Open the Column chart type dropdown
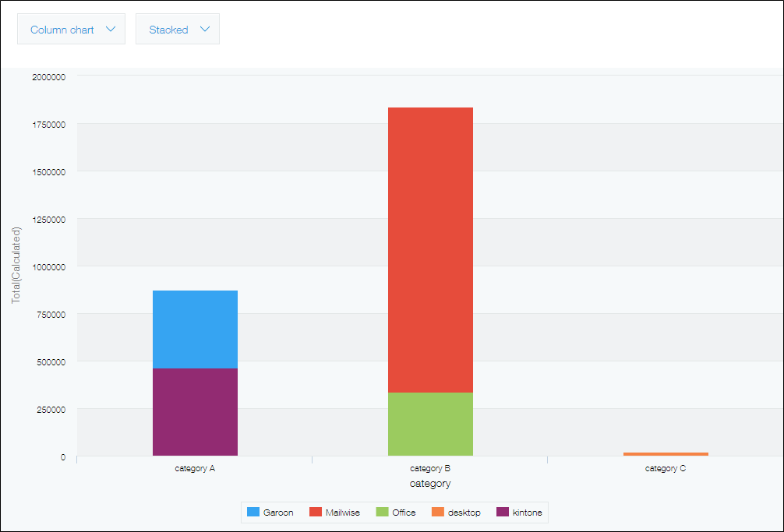784x532 pixels. [71, 29]
